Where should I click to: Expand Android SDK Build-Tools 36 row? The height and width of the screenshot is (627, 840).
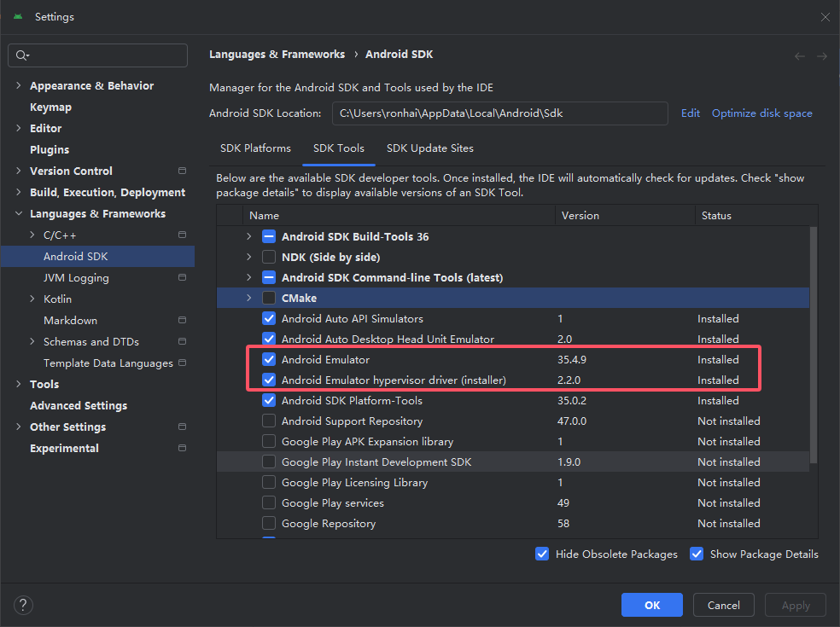pyautogui.click(x=248, y=236)
